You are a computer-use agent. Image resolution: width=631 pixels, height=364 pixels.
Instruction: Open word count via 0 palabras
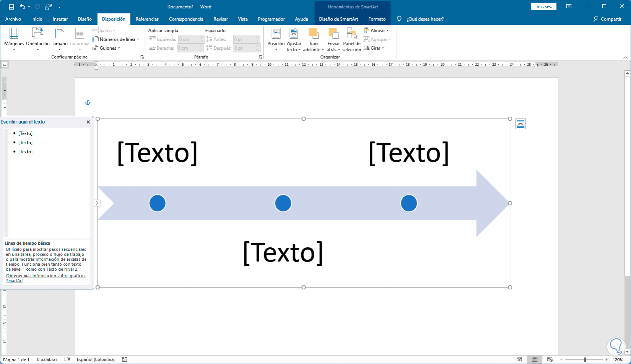pos(47,359)
